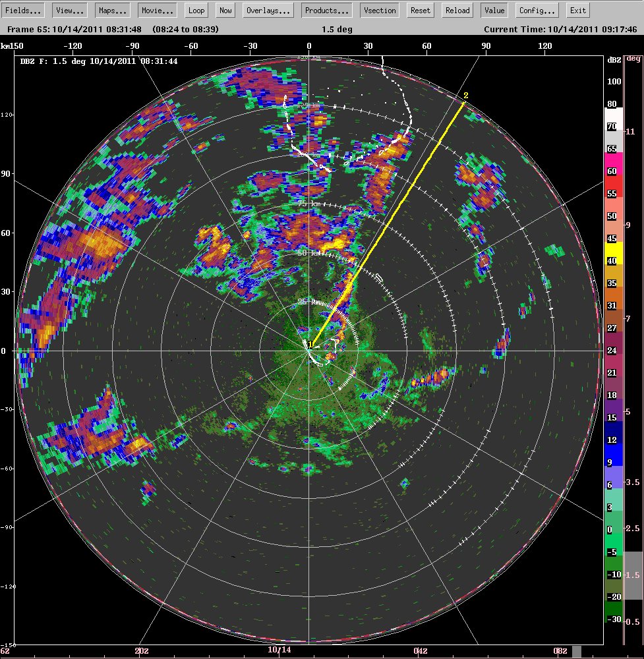Click the 04Z time axis marker
Screen dimensions: 644x659
(x=421, y=650)
